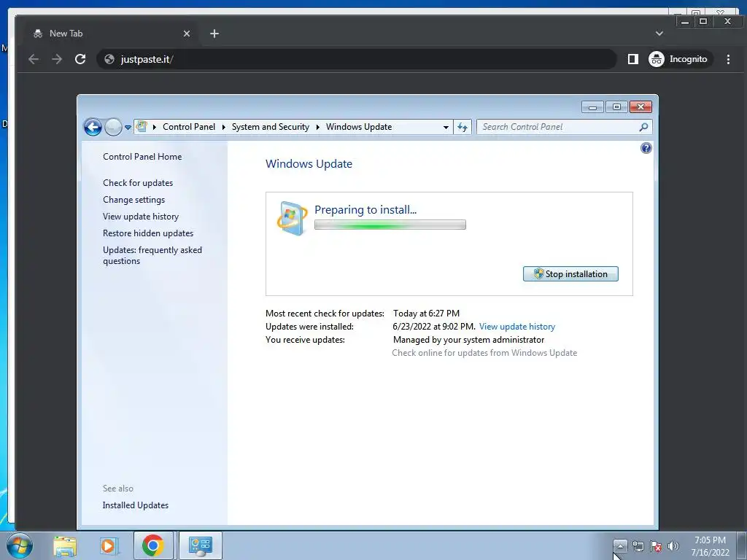Open the Windows Start menu
The height and width of the screenshot is (560, 747).
20,545
